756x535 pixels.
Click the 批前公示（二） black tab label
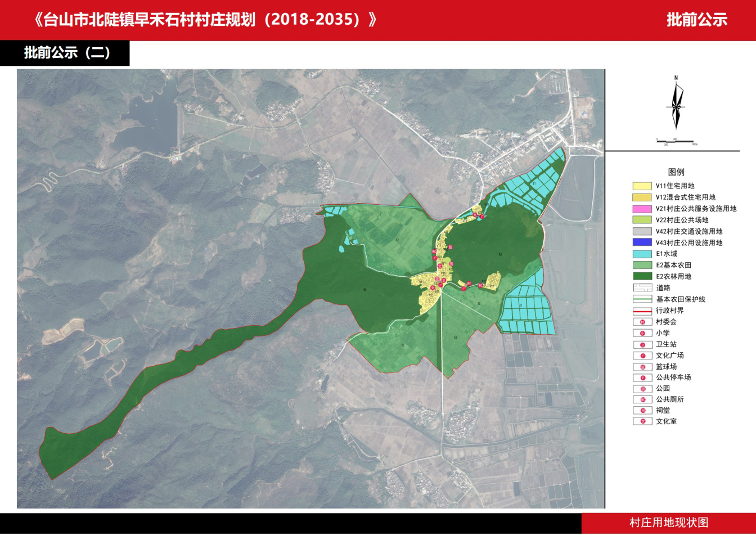click(x=67, y=53)
